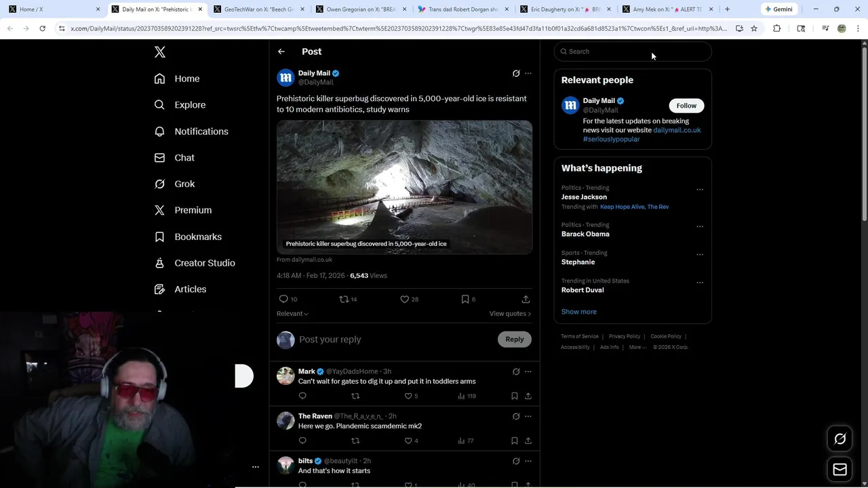
Task: Show more trending topics
Action: tap(579, 312)
